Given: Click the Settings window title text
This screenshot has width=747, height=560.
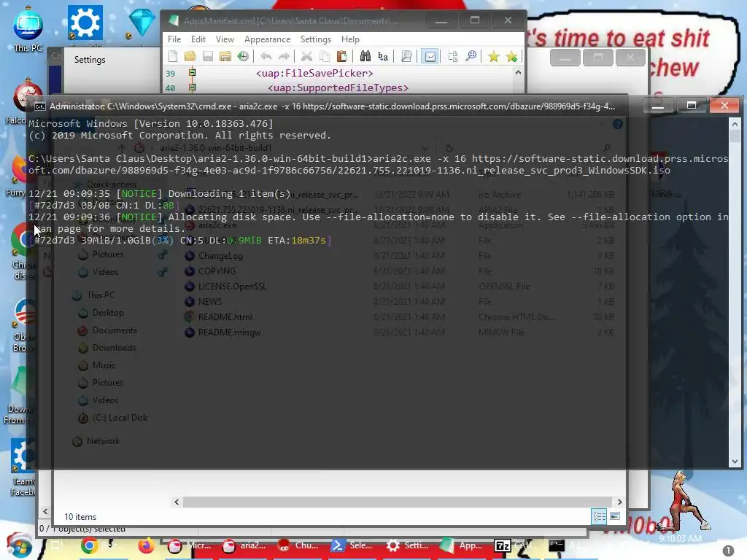Looking at the screenshot, I should [90, 60].
